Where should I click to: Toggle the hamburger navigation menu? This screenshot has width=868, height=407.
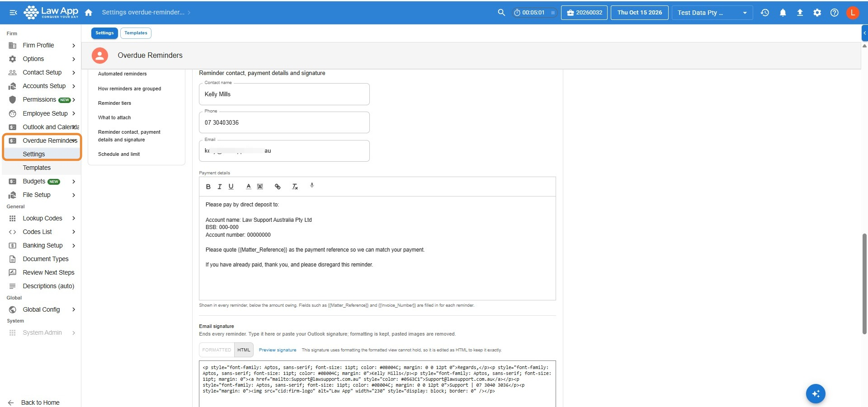click(x=13, y=13)
